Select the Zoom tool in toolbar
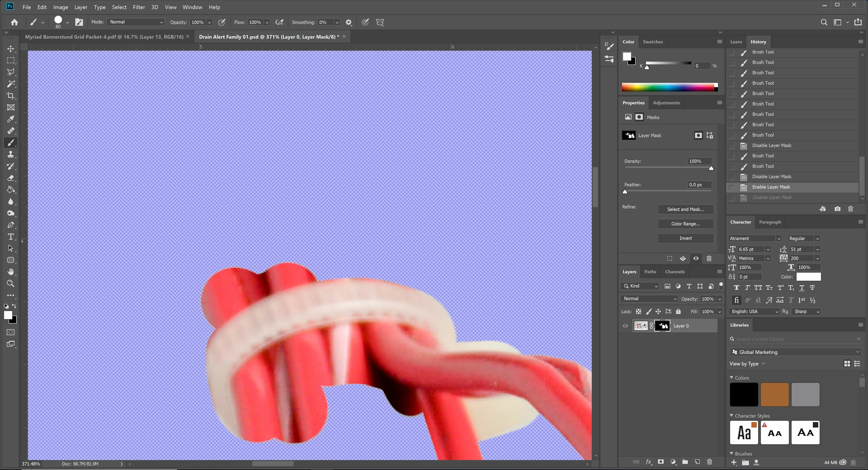 point(11,283)
